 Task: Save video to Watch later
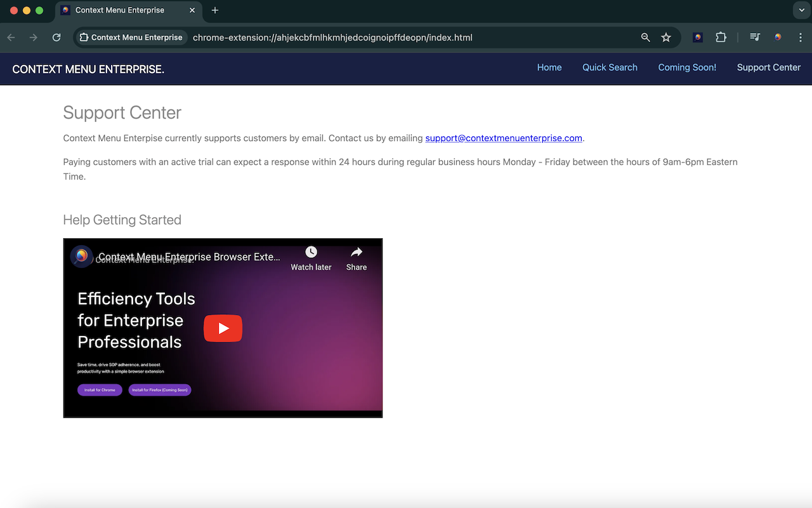(x=311, y=257)
